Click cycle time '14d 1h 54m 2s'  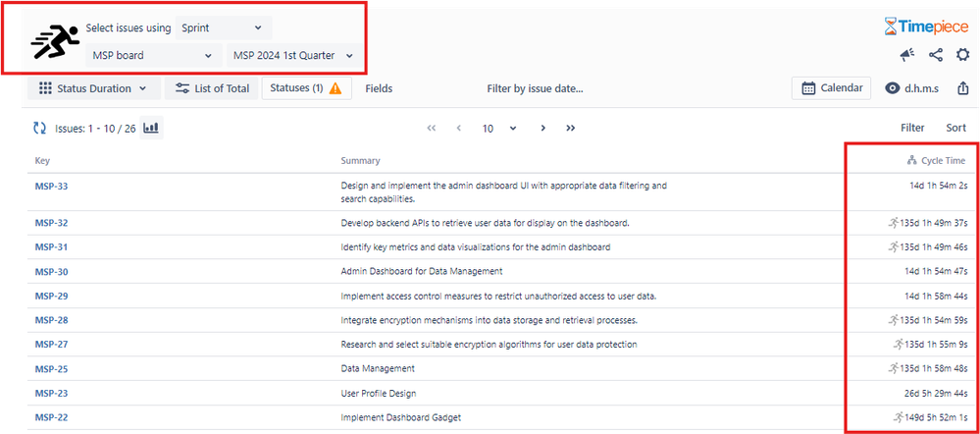coord(939,186)
